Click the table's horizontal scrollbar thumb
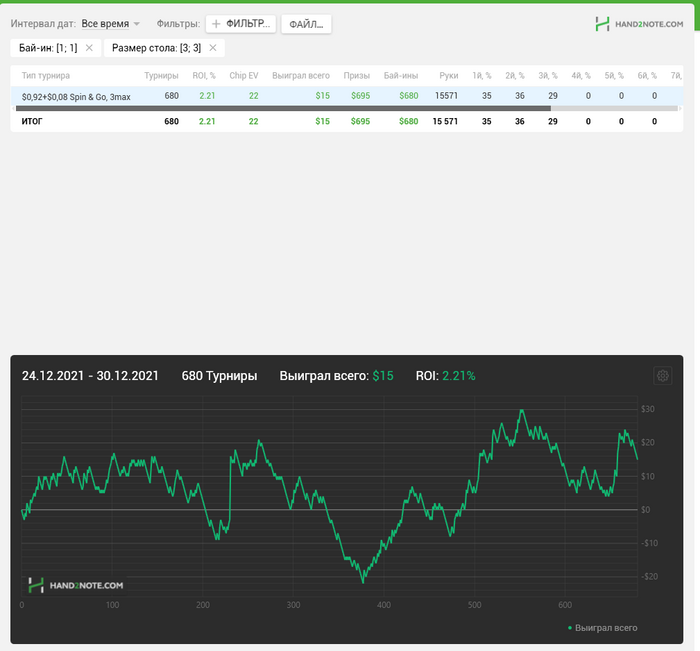Image resolution: width=700 pixels, height=651 pixels. tap(283, 108)
